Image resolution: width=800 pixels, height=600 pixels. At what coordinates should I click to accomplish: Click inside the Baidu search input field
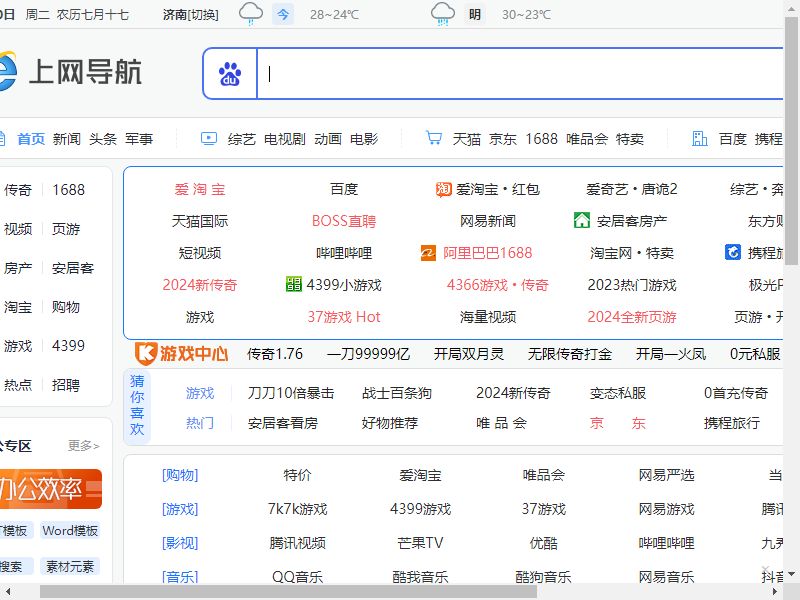[x=520, y=74]
